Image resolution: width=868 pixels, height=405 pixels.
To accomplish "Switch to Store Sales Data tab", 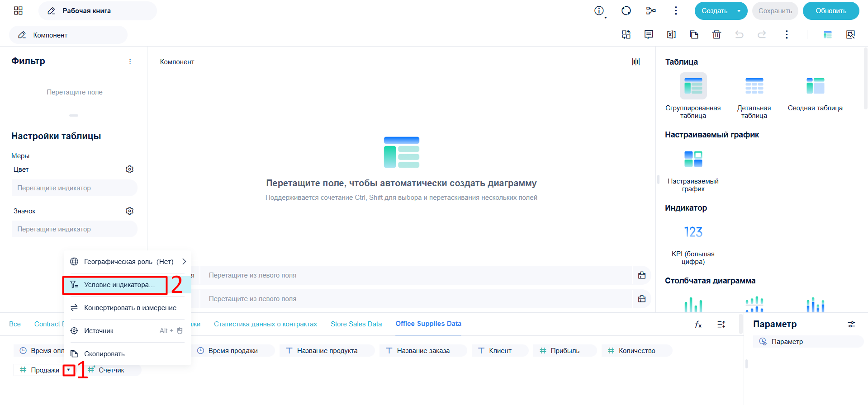I will (x=356, y=324).
